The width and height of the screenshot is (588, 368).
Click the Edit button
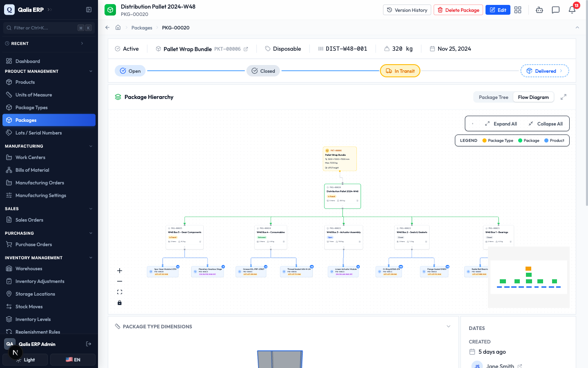click(498, 10)
